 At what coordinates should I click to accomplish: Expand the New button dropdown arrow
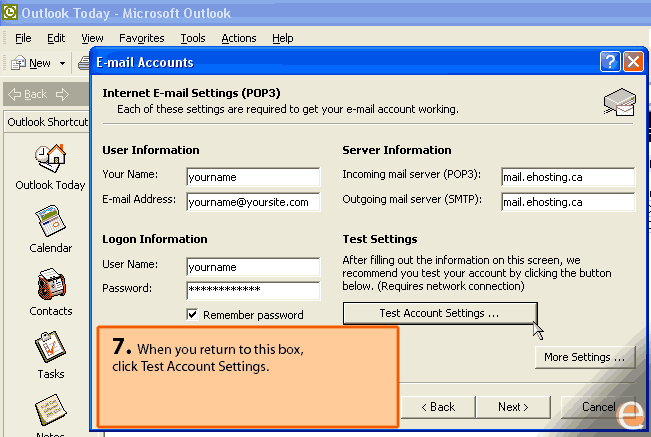62,63
